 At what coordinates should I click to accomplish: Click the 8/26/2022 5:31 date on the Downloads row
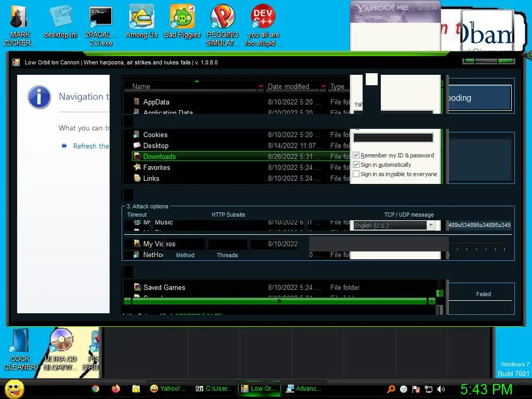click(294, 156)
